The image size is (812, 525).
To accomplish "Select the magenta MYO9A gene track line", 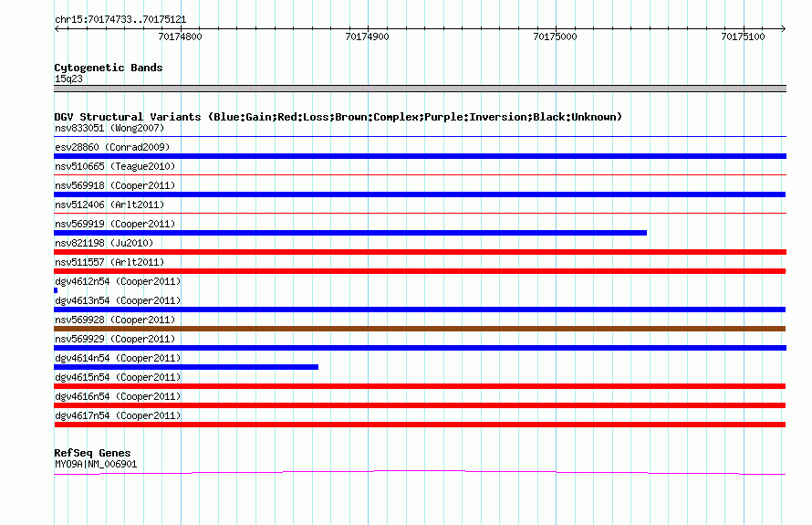I will 420,472.
